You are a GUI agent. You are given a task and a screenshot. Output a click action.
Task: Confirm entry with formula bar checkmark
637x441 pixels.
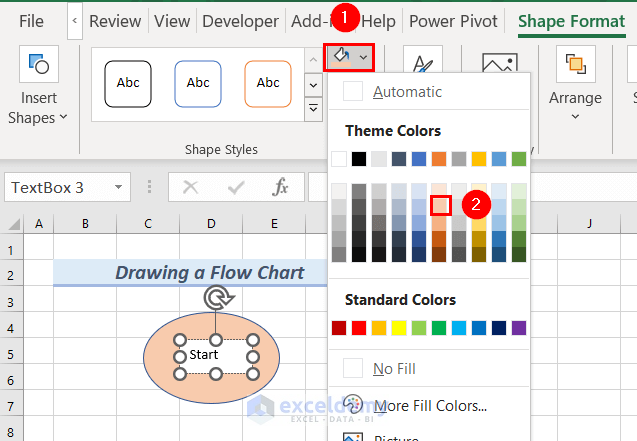(236, 187)
